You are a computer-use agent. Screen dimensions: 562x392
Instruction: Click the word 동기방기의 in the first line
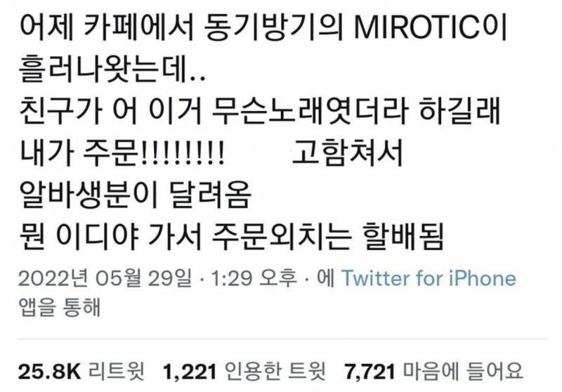click(274, 28)
